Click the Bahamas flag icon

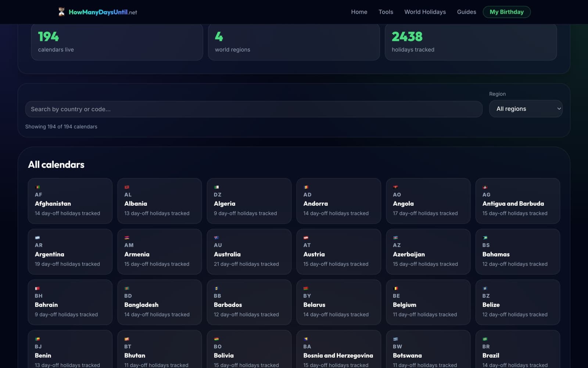point(485,238)
